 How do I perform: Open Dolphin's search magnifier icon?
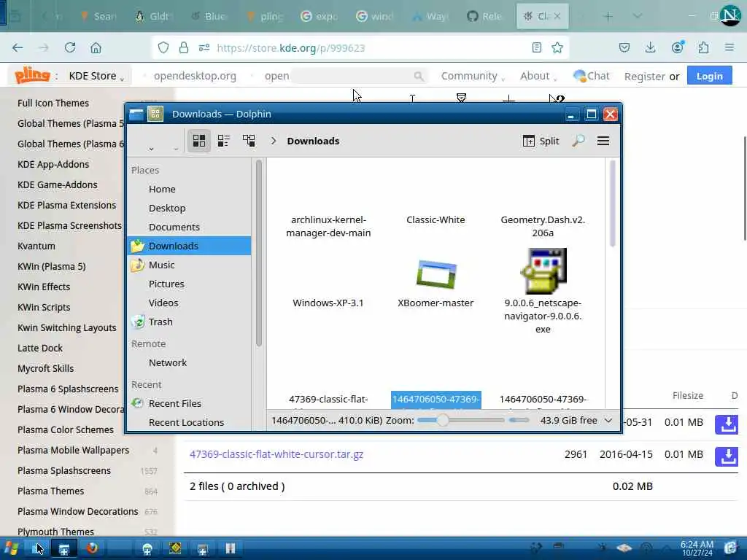coord(578,141)
